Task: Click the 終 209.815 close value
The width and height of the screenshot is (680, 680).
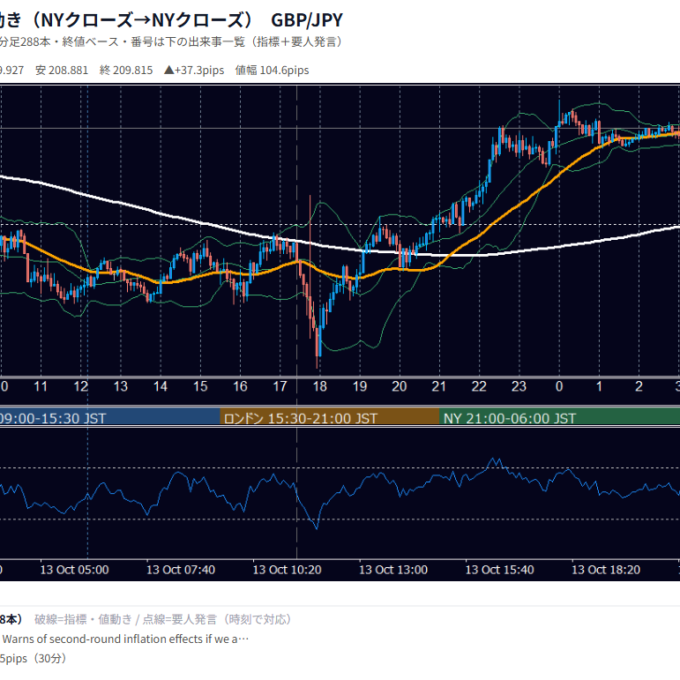Action: point(126,70)
